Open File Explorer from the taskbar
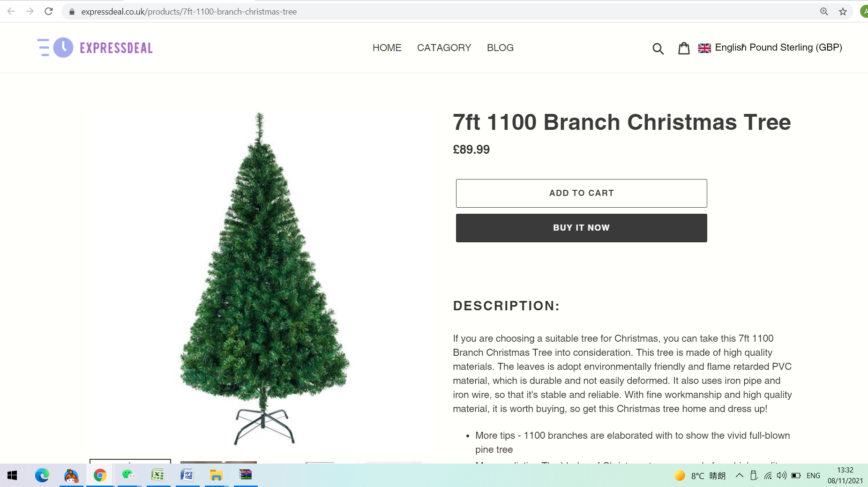868x487 pixels. (216, 475)
